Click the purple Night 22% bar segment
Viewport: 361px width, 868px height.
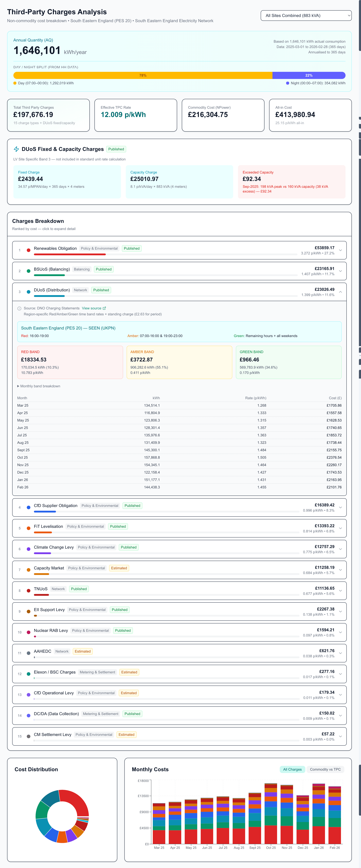pyautogui.click(x=309, y=76)
